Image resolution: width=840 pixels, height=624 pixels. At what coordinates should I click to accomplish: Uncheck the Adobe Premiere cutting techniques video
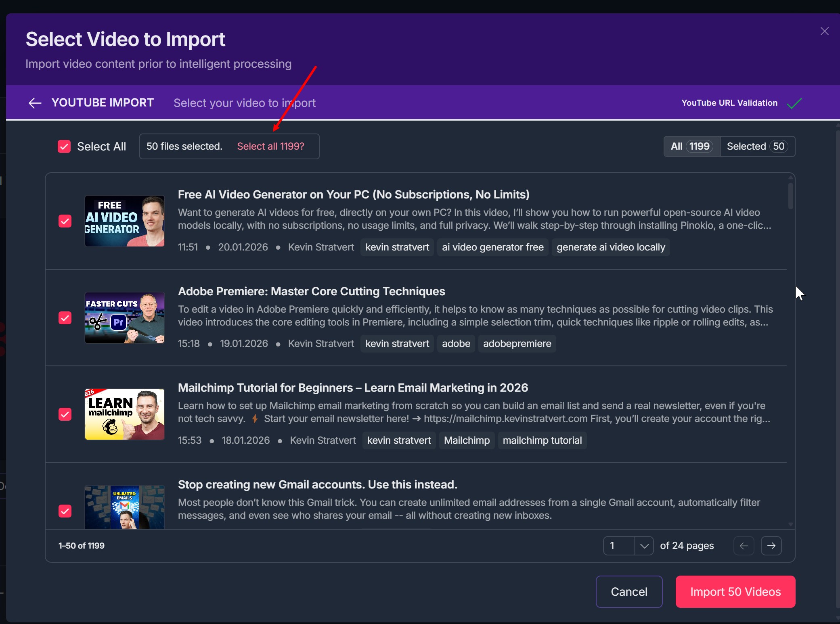[x=65, y=318]
